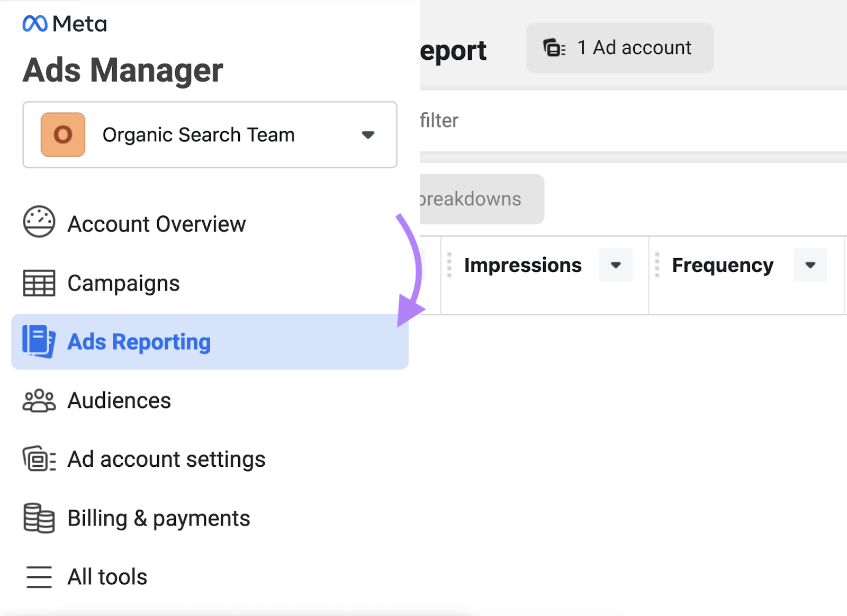Select the Audiences people icon
The width and height of the screenshot is (847, 616).
pyautogui.click(x=38, y=401)
